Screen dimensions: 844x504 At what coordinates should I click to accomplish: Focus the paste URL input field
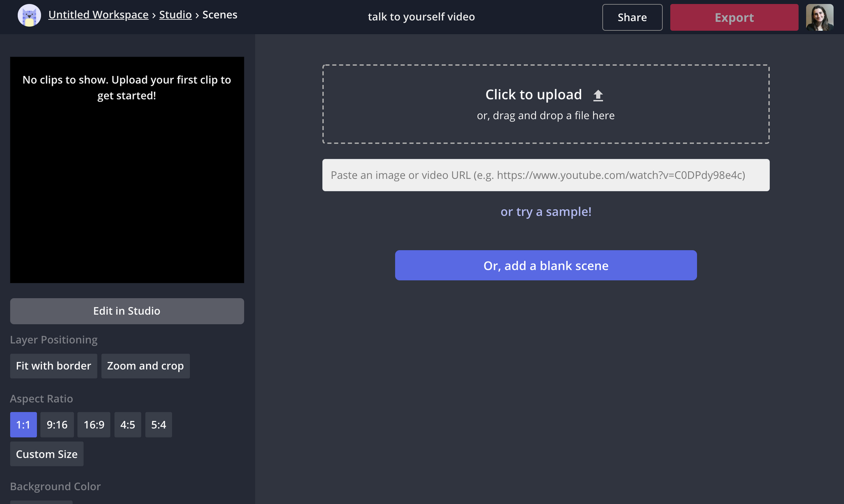tap(546, 175)
